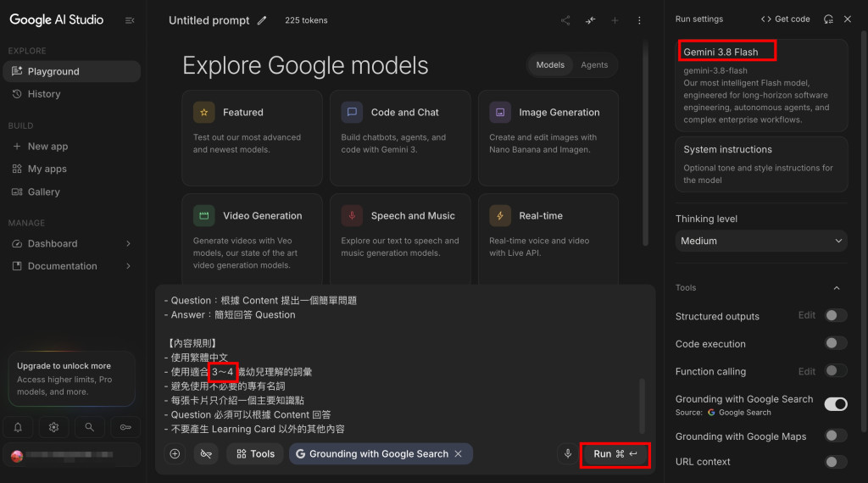Toggle Structured outputs switch
Viewport: 868px width, 483px height.
click(835, 315)
